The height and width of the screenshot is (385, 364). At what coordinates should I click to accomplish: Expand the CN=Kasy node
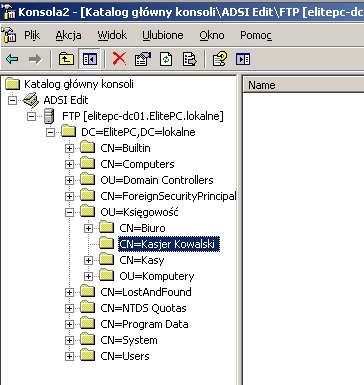(88, 260)
